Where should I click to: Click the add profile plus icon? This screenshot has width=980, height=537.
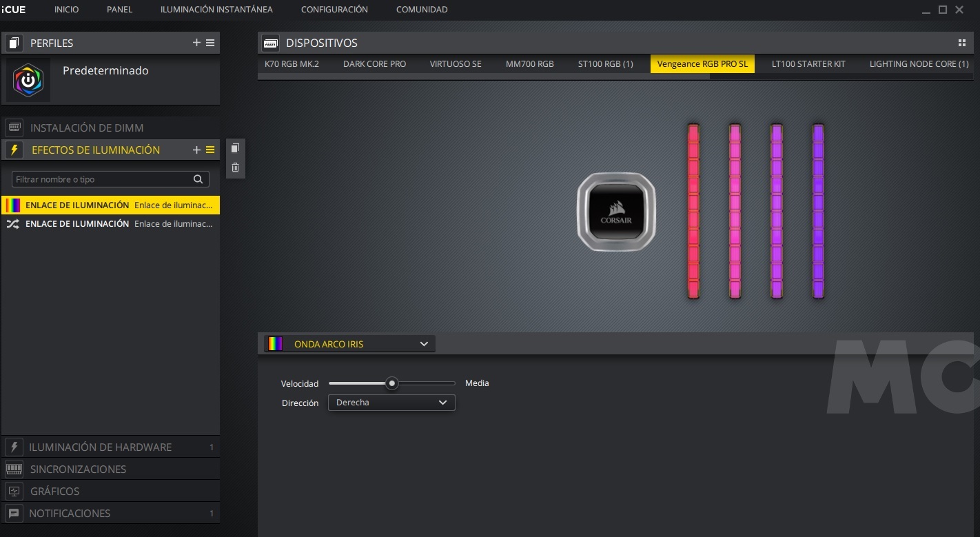tap(196, 43)
